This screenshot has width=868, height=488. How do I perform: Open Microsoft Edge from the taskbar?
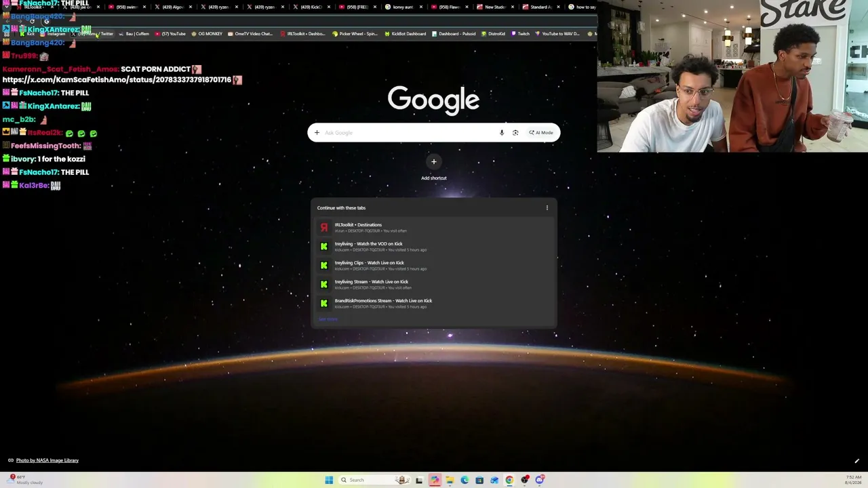(x=465, y=480)
